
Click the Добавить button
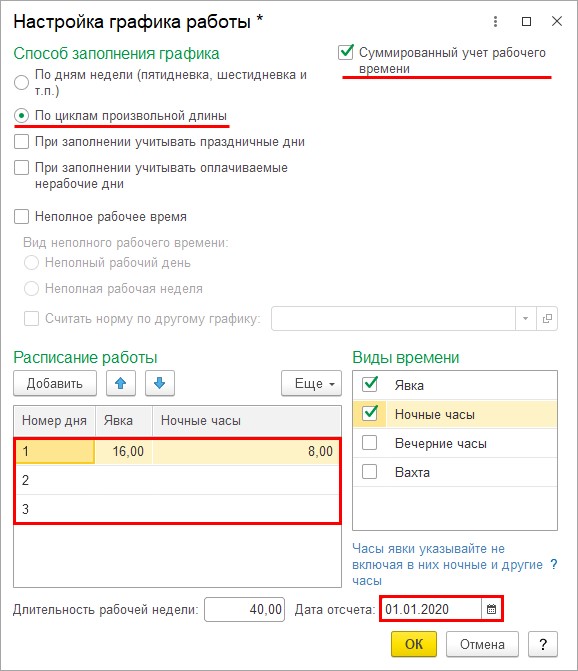pyautogui.click(x=55, y=383)
